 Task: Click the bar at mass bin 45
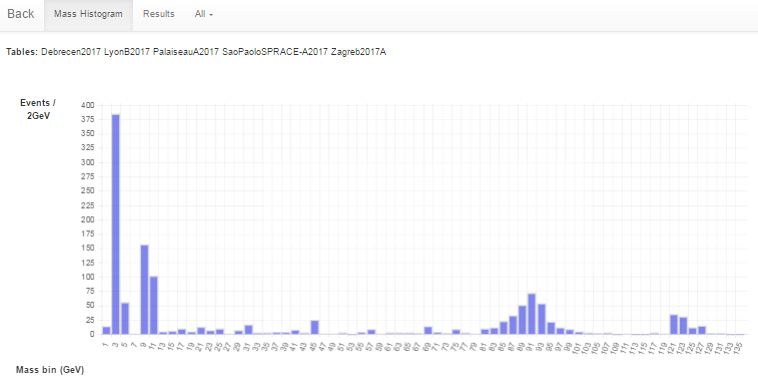(x=315, y=327)
